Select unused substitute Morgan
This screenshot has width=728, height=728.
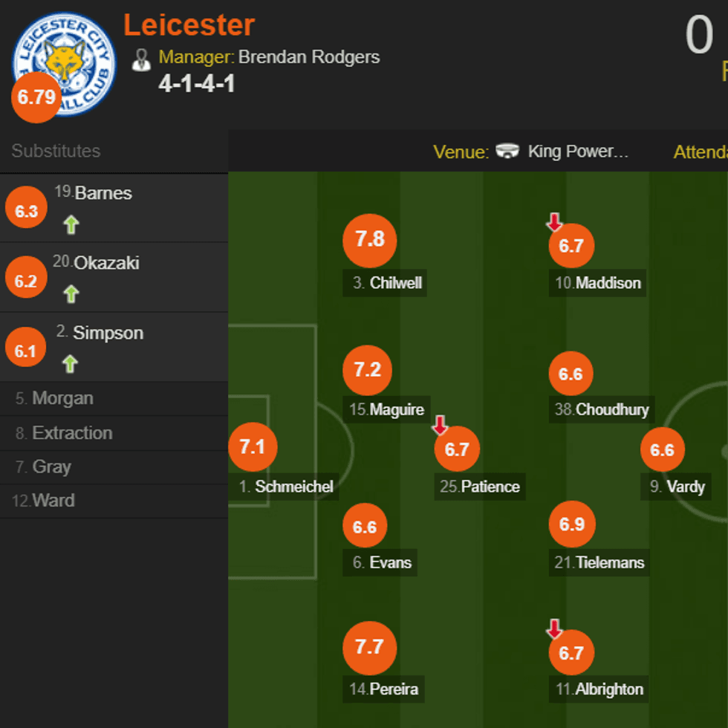(62, 398)
